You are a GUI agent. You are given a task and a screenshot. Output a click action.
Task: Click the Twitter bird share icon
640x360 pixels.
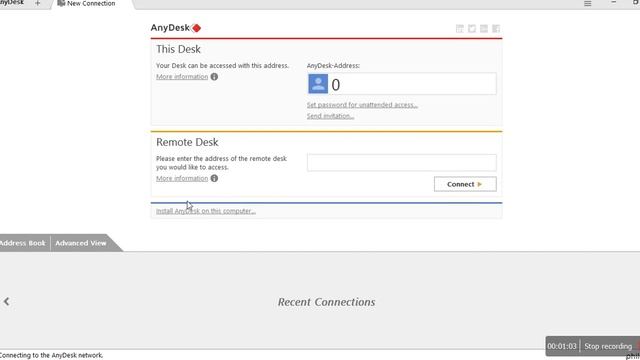click(472, 29)
